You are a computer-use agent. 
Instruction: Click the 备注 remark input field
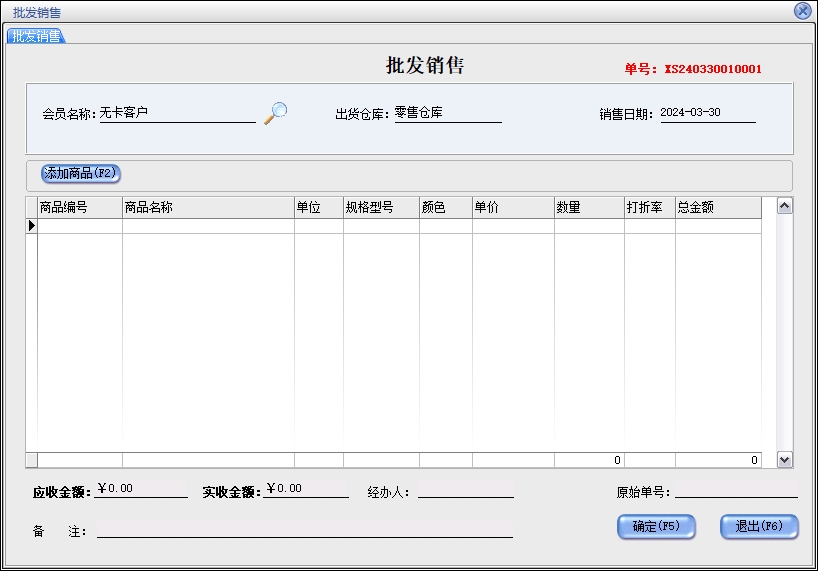(x=304, y=530)
